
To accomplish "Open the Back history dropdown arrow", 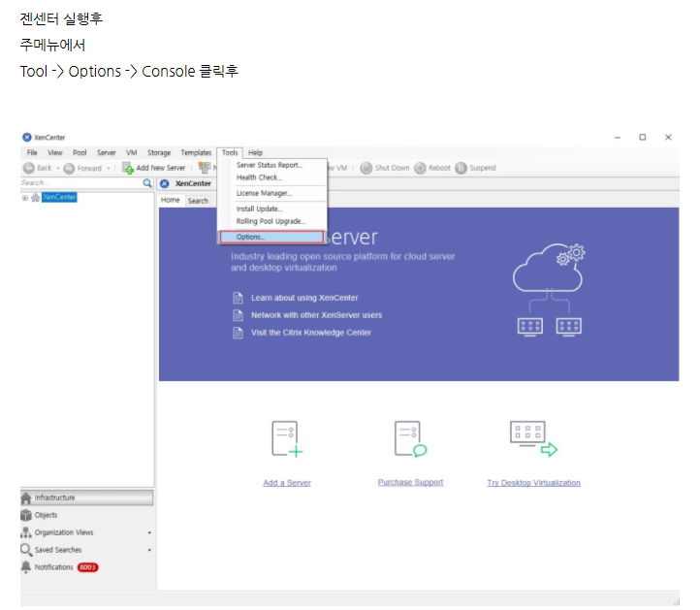I will click(58, 169).
